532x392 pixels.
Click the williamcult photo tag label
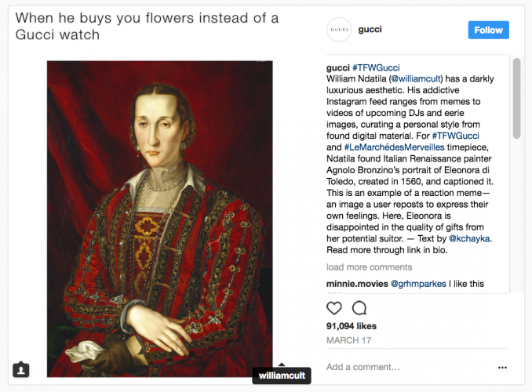tap(282, 376)
